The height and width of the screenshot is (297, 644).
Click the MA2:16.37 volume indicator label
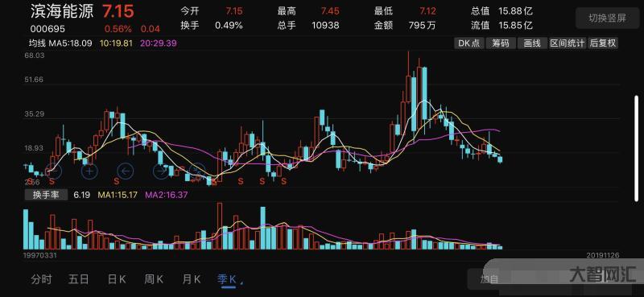(167, 195)
